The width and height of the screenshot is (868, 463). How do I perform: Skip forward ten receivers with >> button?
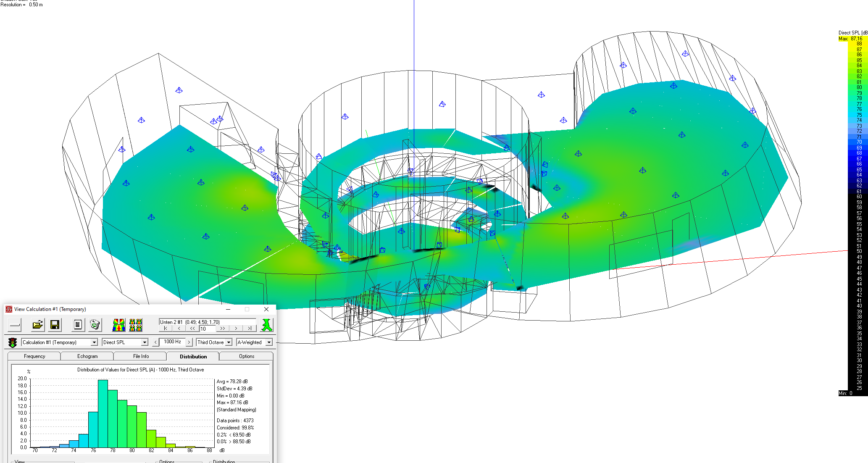coord(222,329)
